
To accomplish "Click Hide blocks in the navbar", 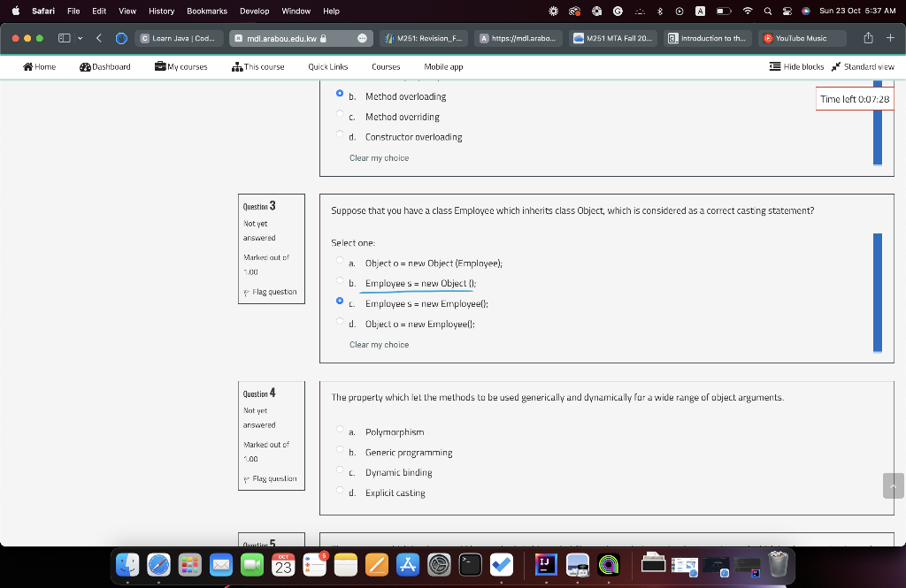I will 797,67.
